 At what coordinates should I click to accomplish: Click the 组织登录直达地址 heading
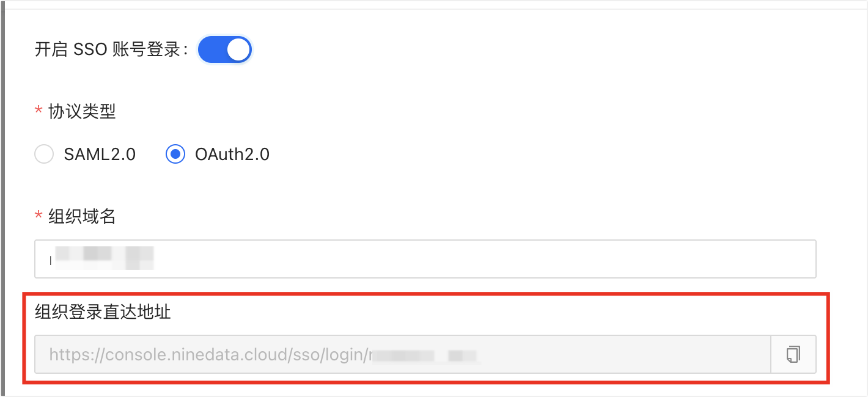(103, 313)
